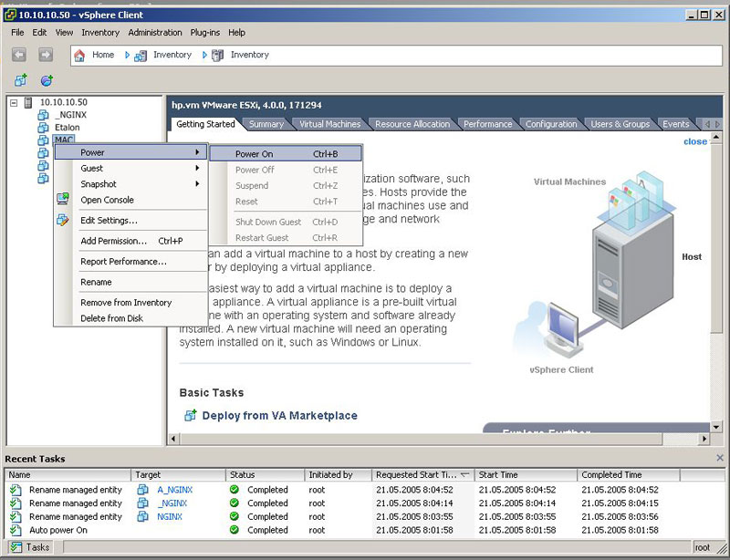Click the Tasks button in status bar

(31, 547)
